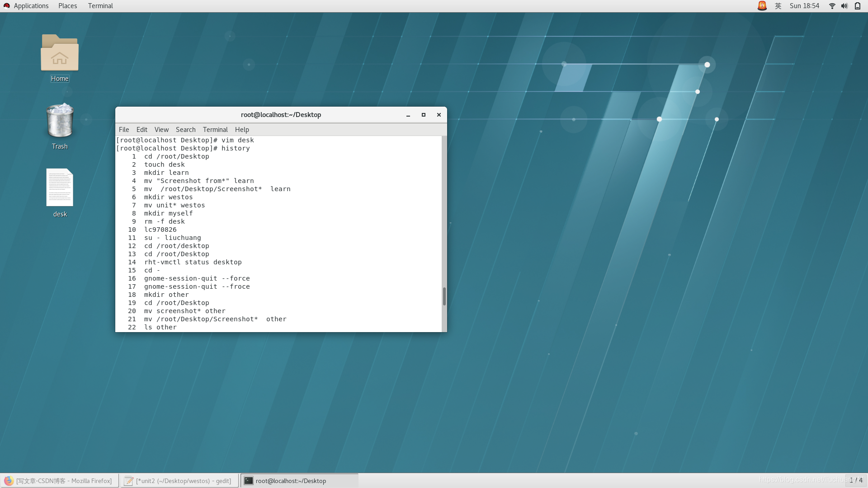Switch to the Mozilla Firefox taskbar window
This screenshot has height=488, width=868.
[60, 481]
